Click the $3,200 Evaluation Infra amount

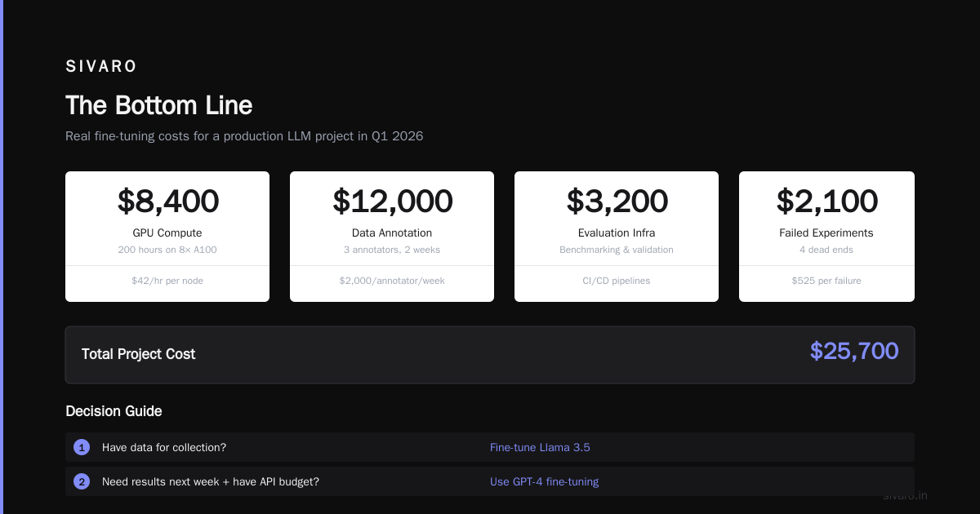[x=617, y=201]
